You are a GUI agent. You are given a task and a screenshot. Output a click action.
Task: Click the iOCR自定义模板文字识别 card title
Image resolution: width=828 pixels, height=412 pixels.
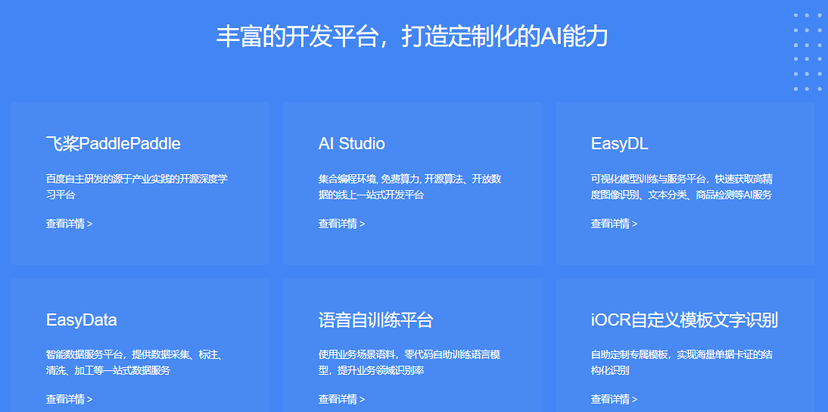684,320
